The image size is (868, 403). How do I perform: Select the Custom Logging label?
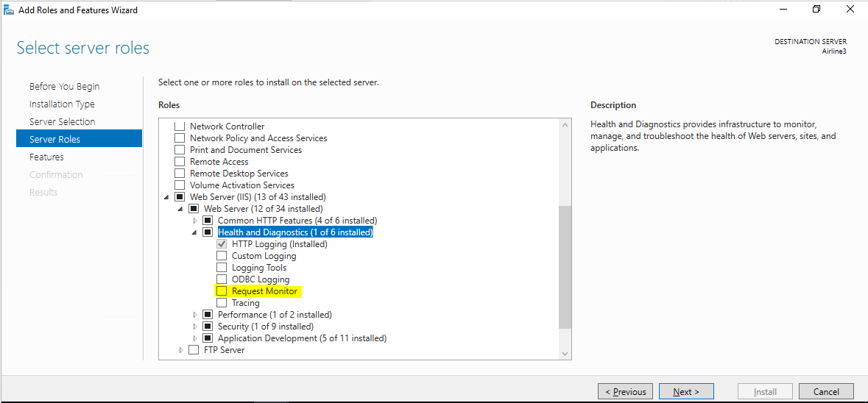click(x=264, y=256)
